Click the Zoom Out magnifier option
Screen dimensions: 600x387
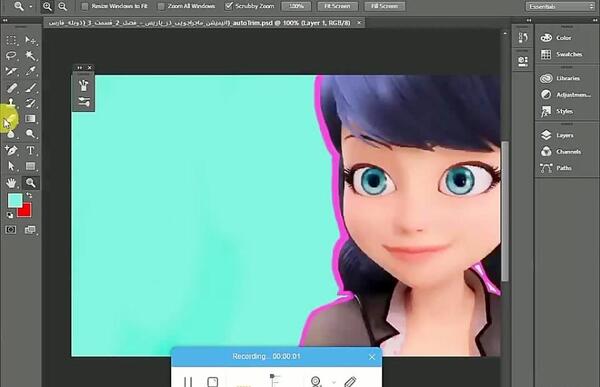(62, 6)
